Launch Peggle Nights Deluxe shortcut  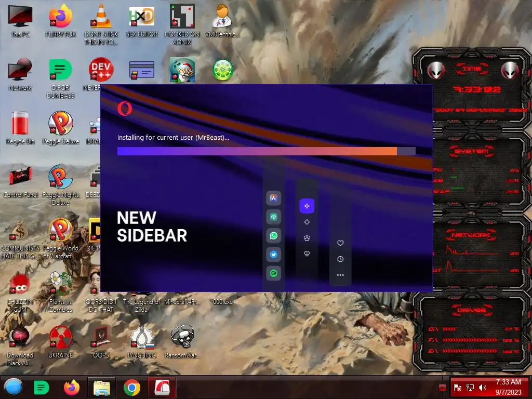(61, 177)
